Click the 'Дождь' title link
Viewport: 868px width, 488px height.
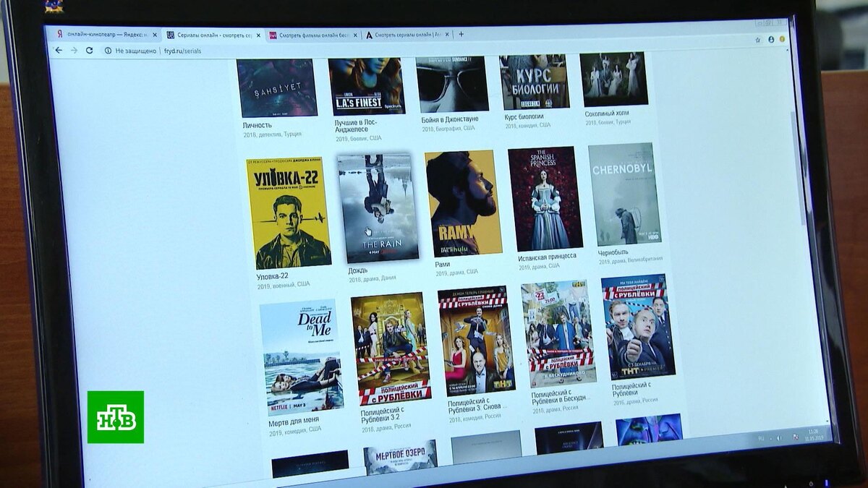point(358,270)
